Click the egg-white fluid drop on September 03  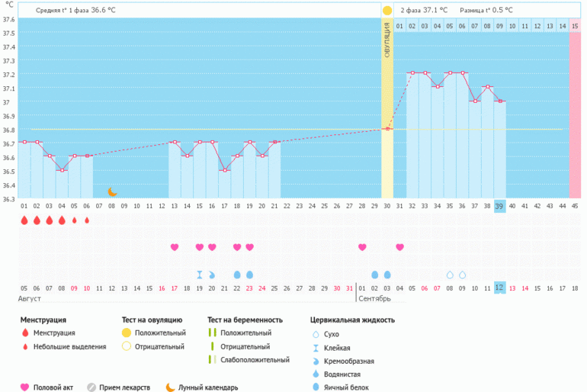point(387,275)
